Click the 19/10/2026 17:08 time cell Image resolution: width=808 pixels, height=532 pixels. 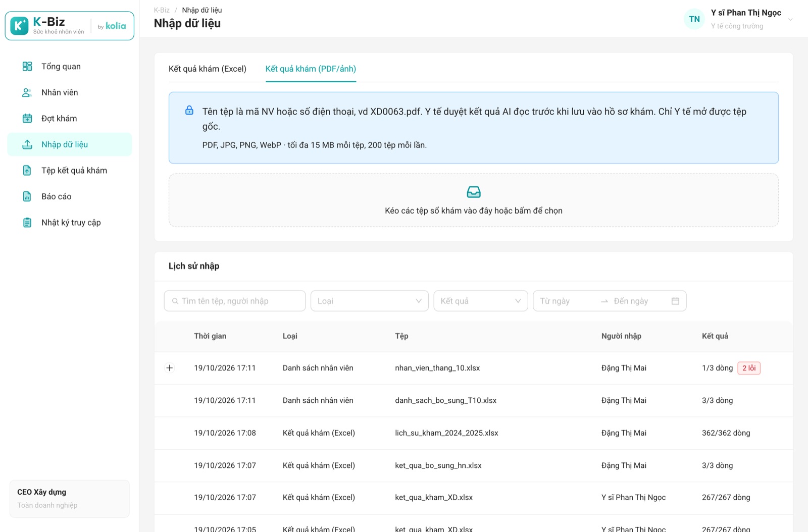tap(225, 433)
